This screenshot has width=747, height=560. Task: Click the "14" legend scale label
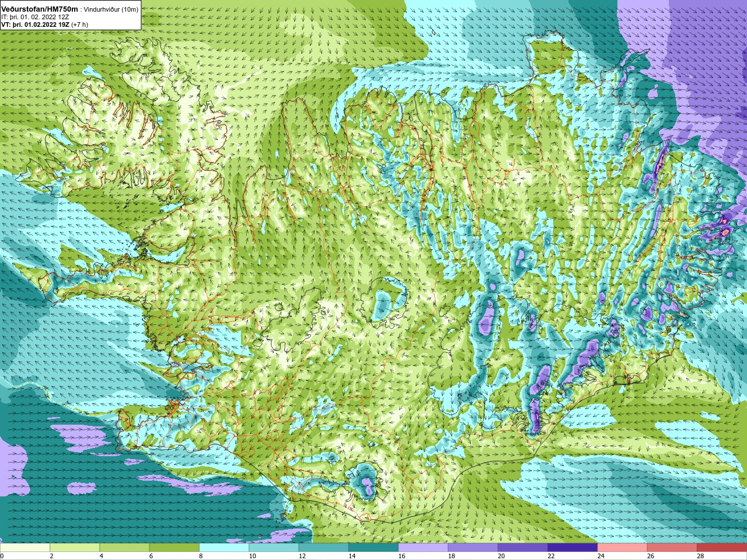[x=352, y=556]
